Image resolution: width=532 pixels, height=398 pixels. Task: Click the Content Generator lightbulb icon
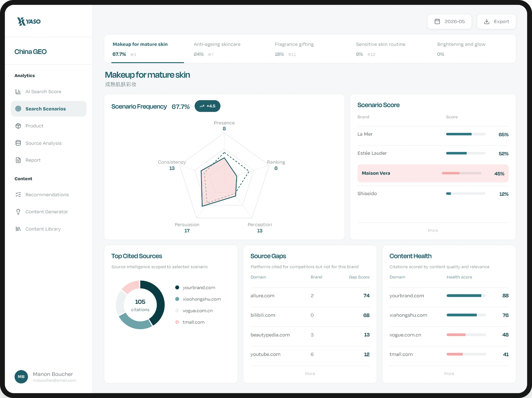(x=18, y=212)
